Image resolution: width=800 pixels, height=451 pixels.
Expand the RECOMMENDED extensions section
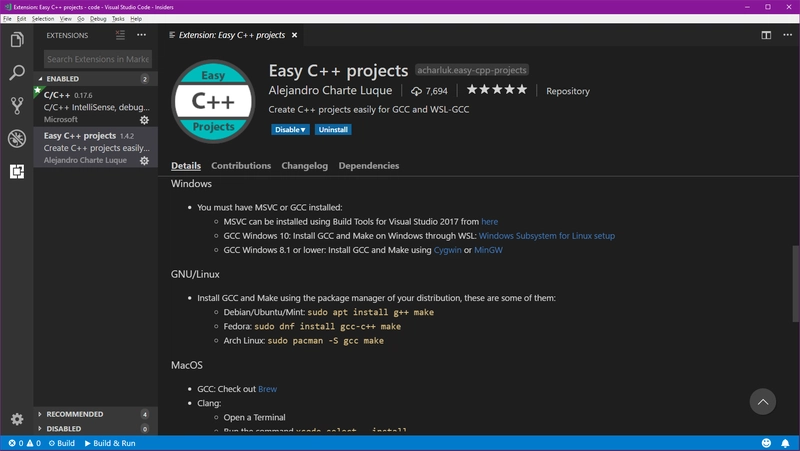(x=74, y=414)
